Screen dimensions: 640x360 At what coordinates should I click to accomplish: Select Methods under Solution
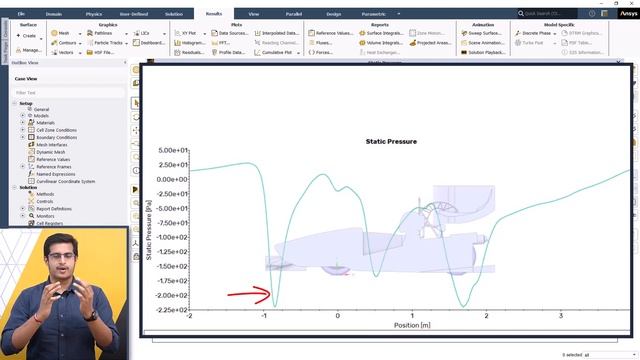coord(45,194)
